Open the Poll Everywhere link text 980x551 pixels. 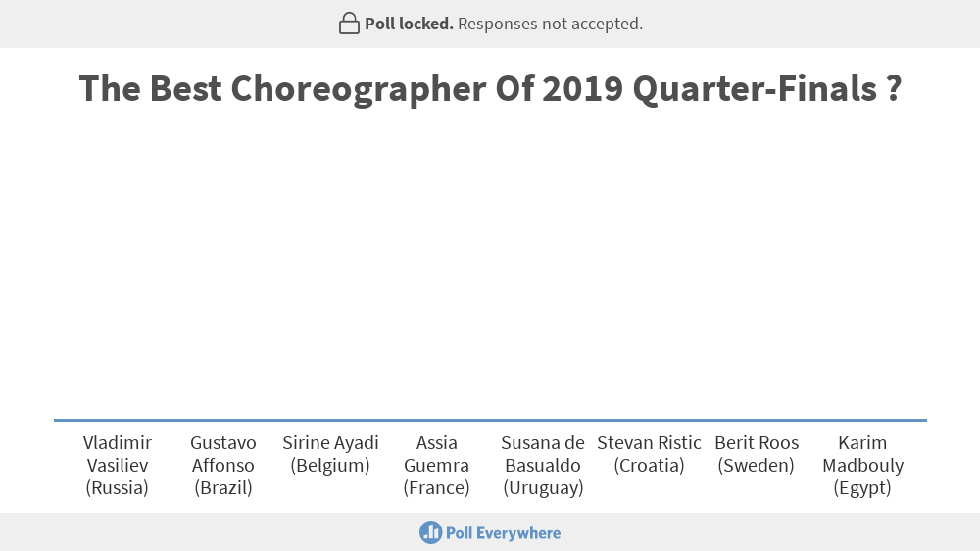click(503, 533)
